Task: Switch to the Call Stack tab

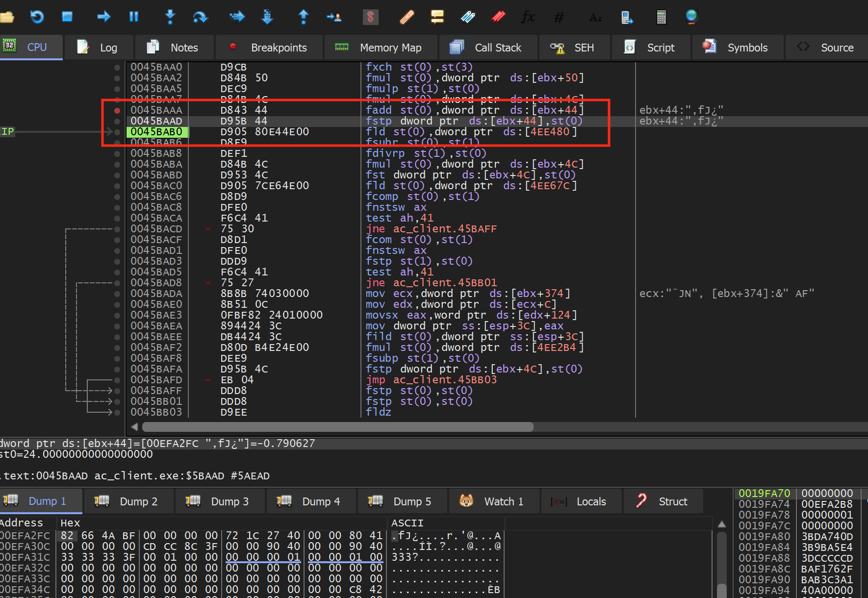Action: coord(487,48)
